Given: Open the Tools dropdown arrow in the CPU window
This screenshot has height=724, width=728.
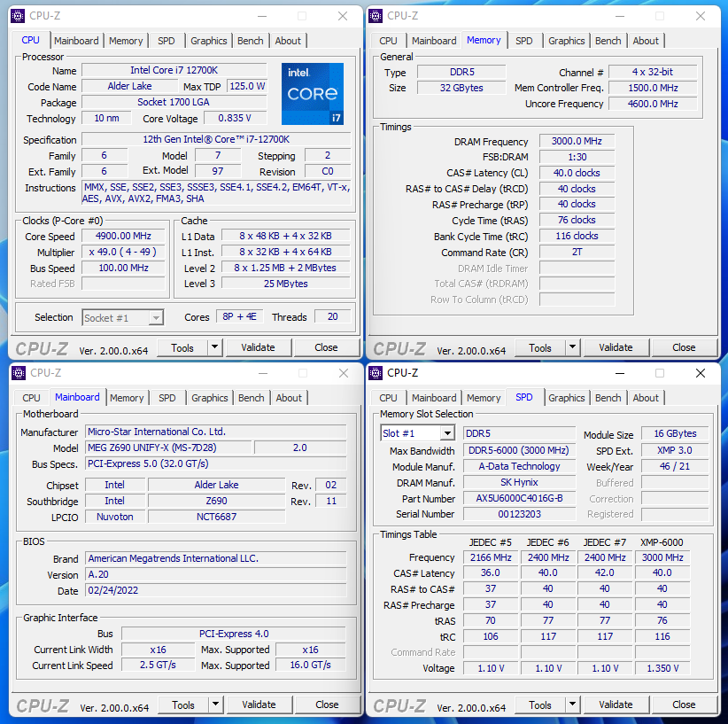Looking at the screenshot, I should [214, 347].
